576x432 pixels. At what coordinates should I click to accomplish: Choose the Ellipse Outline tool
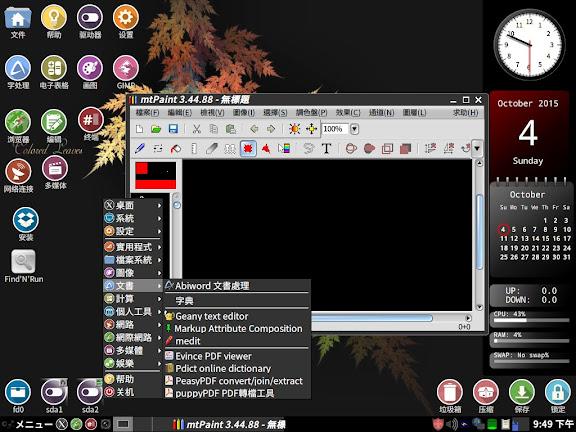click(x=351, y=148)
